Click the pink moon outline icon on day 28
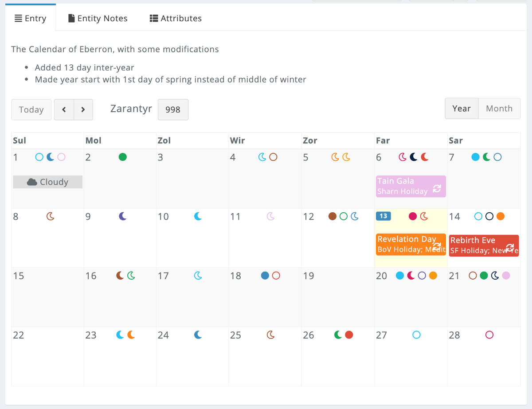Screen dimensions: 532x409 coord(489,335)
